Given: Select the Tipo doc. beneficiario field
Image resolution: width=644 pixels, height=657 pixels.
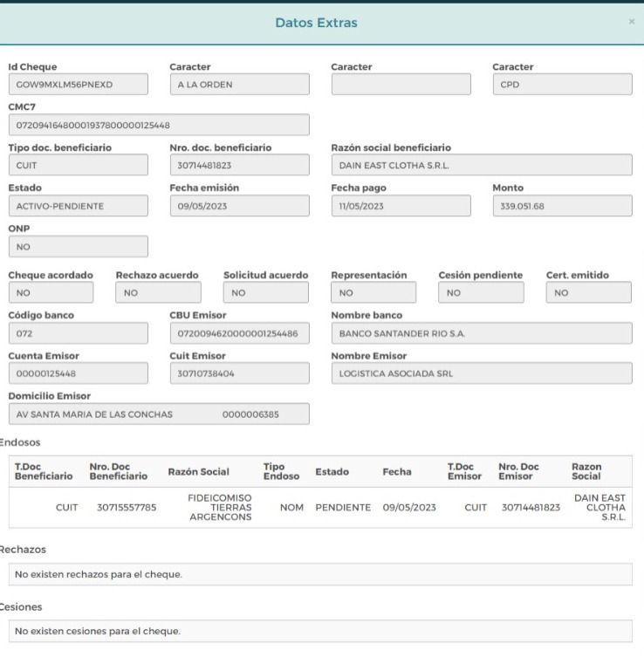Looking at the screenshot, I should (79, 165).
